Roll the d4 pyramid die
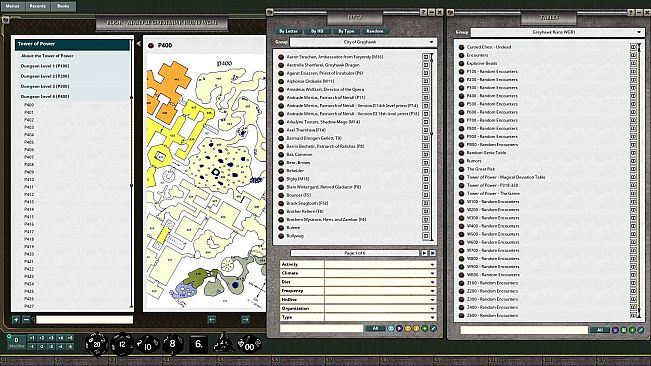Image resolution: width=651 pixels, height=366 pixels. [223, 343]
